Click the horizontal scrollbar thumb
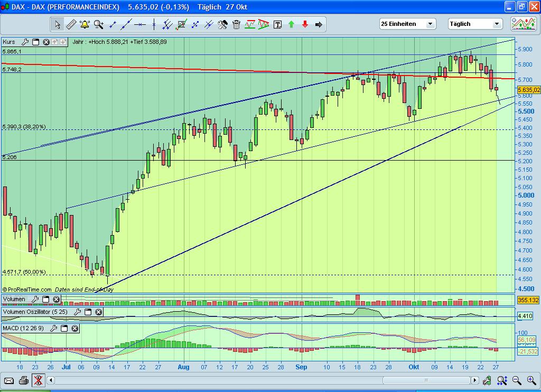This screenshot has width=541, height=392. point(426,380)
